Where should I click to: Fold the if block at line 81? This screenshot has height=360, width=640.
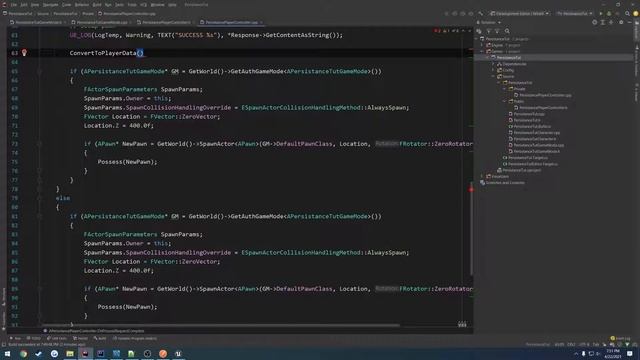[x=40, y=216]
